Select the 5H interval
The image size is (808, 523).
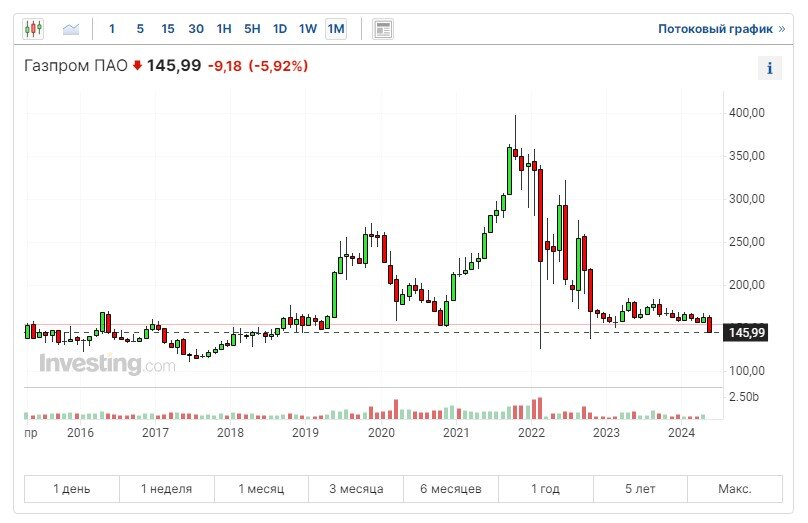click(x=252, y=29)
